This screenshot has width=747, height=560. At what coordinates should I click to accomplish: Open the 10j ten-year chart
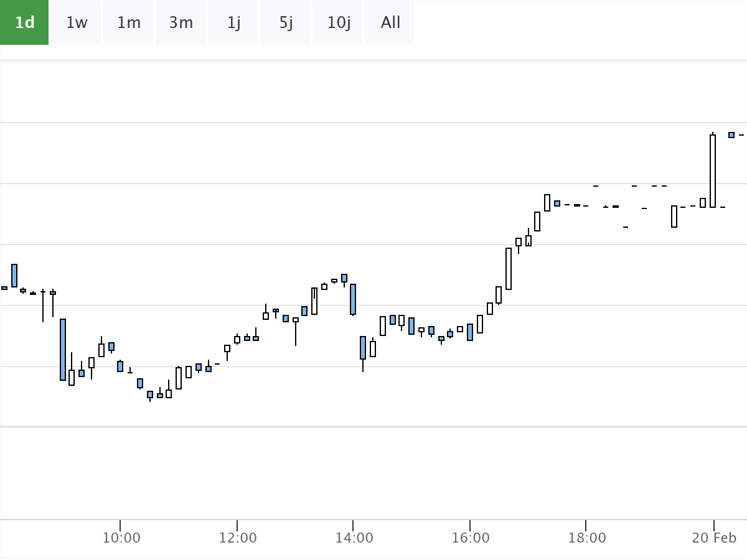[x=337, y=22]
